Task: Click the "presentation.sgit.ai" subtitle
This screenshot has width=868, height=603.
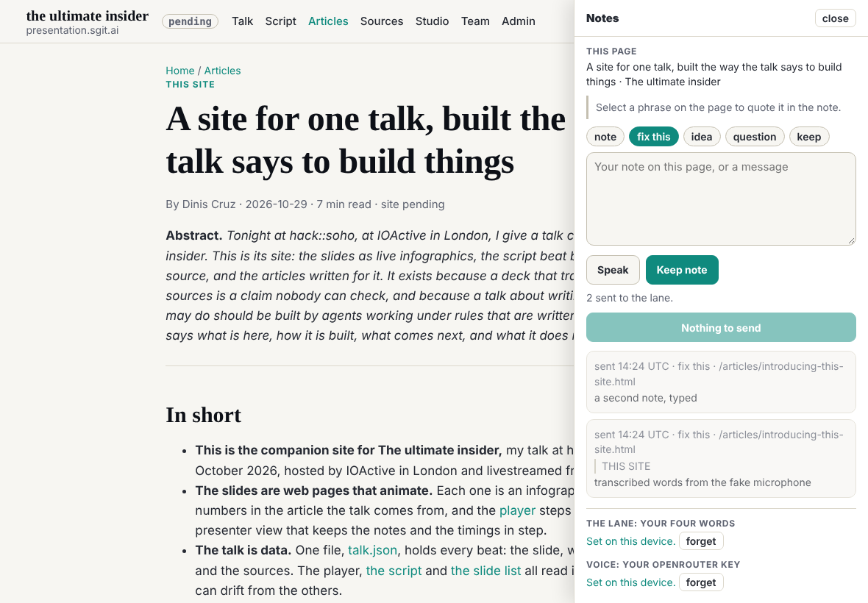Action: tap(73, 30)
